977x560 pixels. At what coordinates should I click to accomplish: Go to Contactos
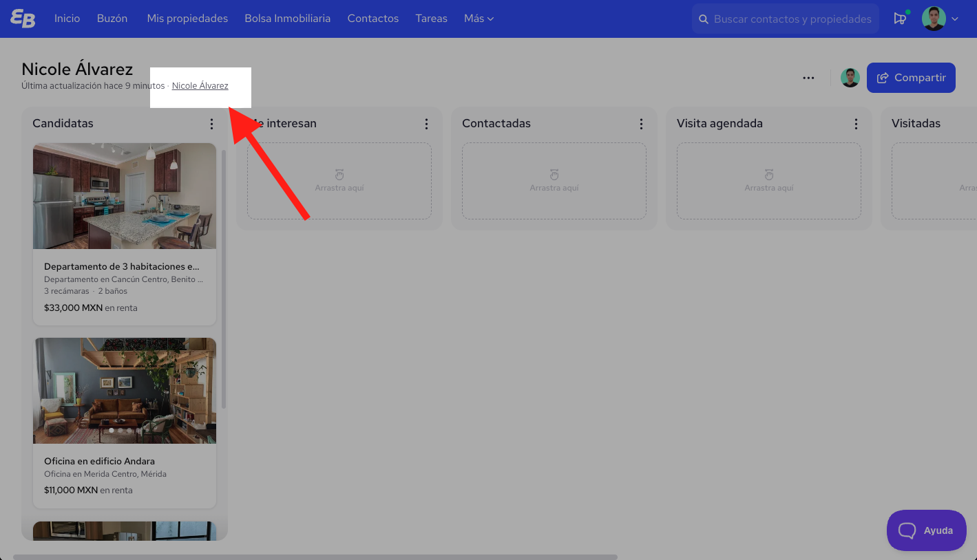[x=373, y=19]
